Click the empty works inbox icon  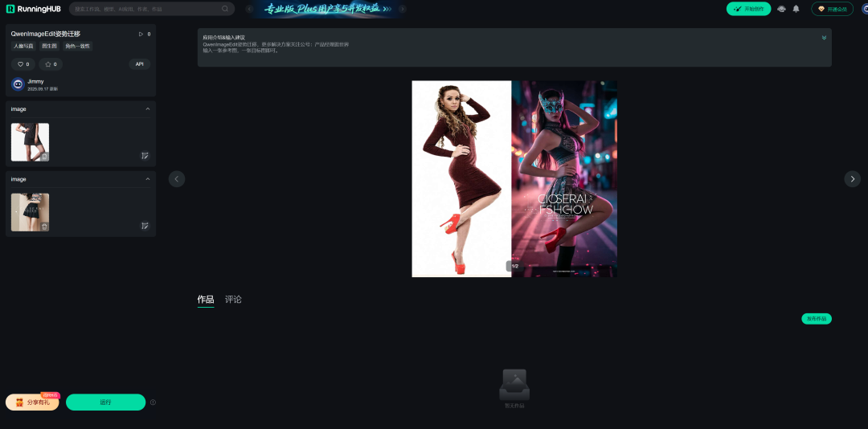tap(514, 385)
